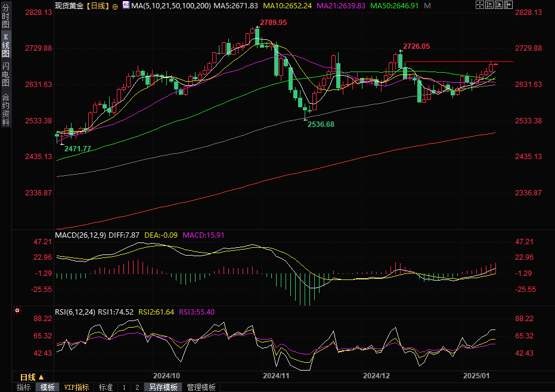Expand the 日线 period dropdown
555x392 pixels.
[x=32, y=377]
